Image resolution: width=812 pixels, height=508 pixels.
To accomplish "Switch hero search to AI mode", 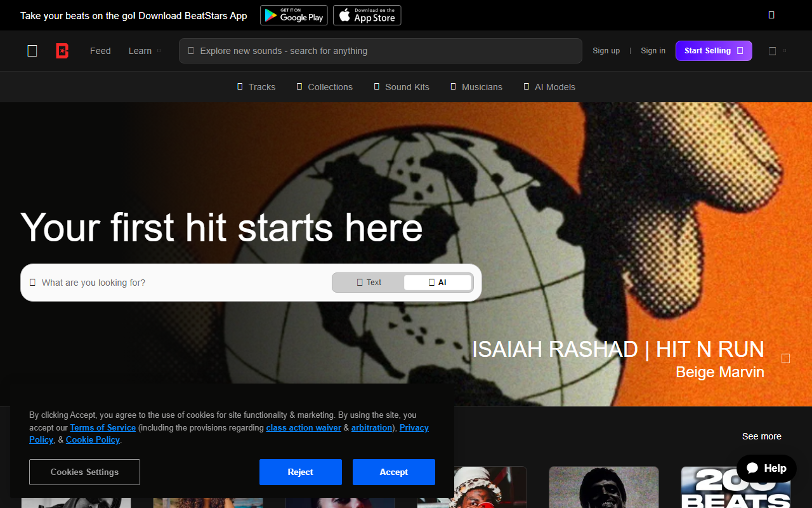I will point(438,283).
